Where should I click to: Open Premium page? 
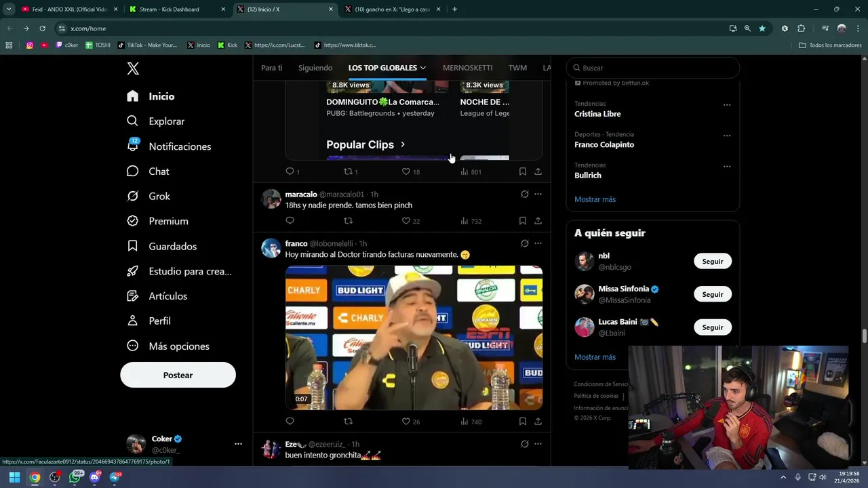click(157, 221)
